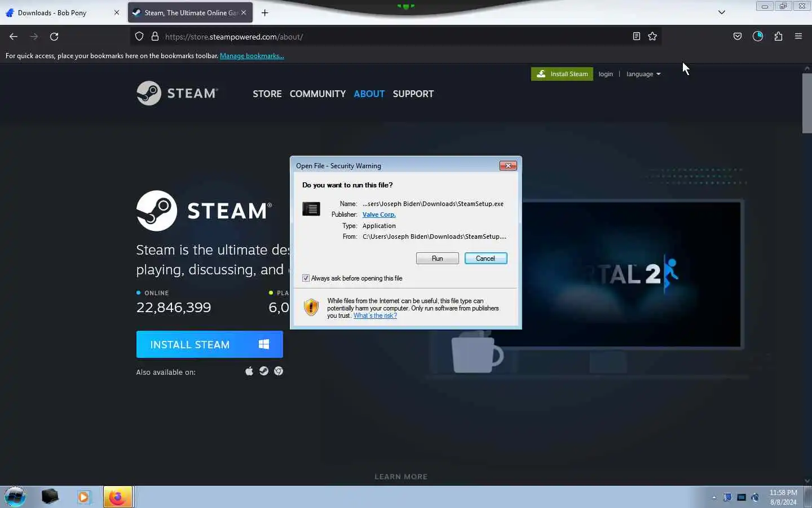812x508 pixels.
Task: Click the Apple macOS download icon
Action: (249, 371)
